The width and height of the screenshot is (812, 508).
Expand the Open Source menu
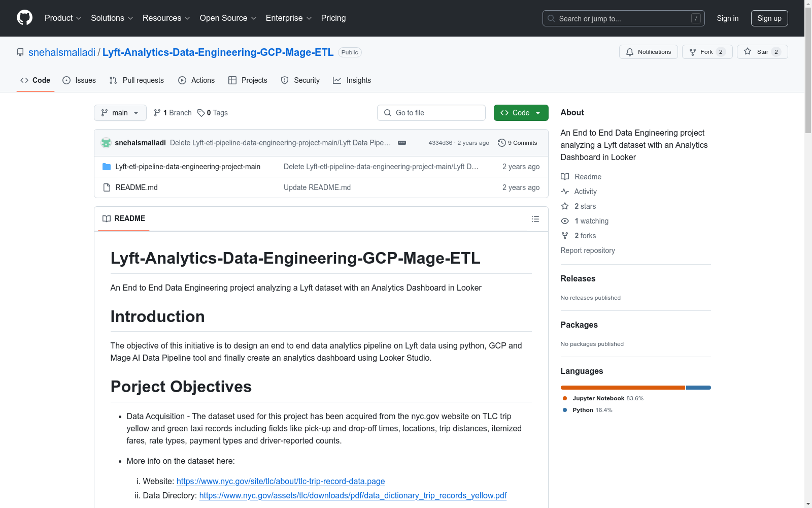pyautogui.click(x=228, y=18)
